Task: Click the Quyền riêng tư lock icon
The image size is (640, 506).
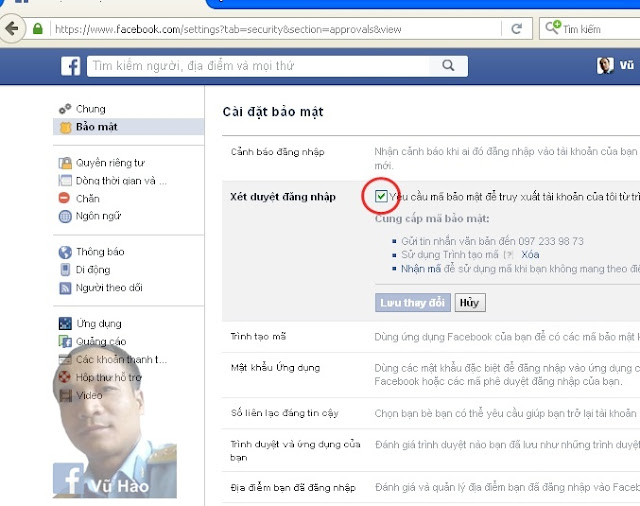Action: (x=65, y=163)
